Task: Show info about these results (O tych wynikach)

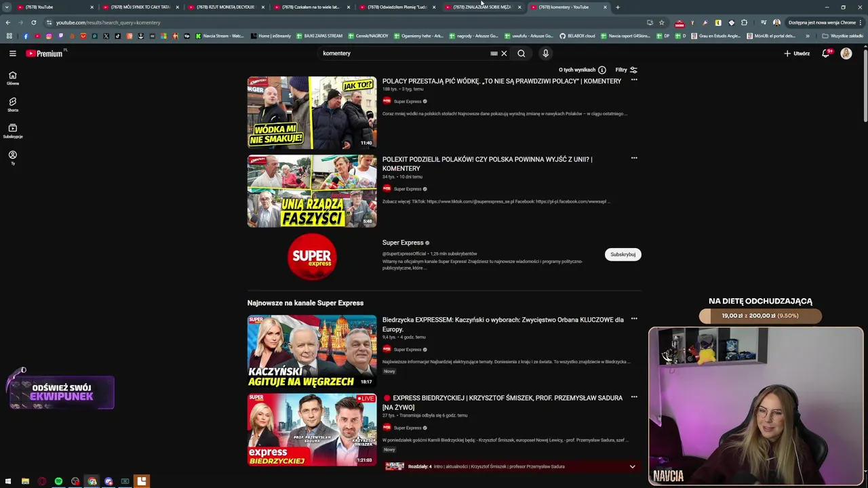Action: [582, 70]
